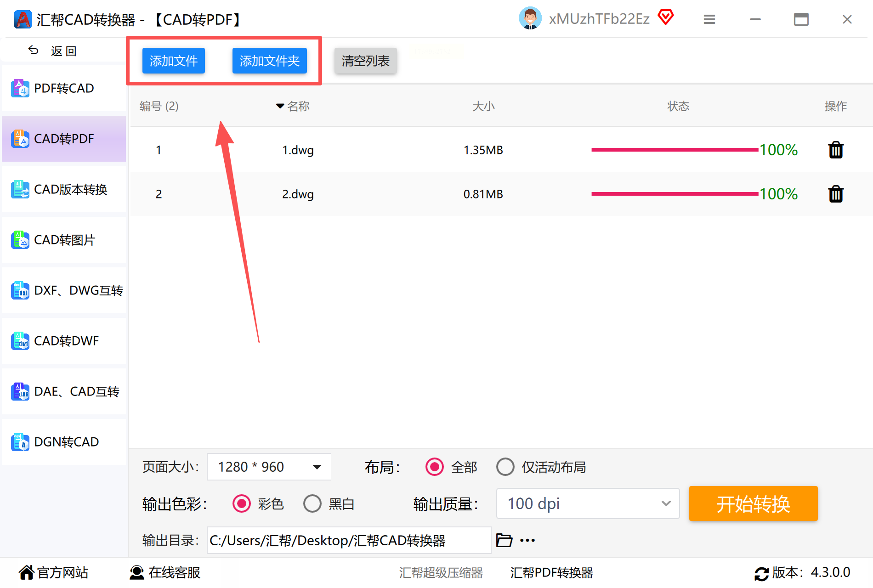Delete the 1.dwg file row

(x=836, y=150)
